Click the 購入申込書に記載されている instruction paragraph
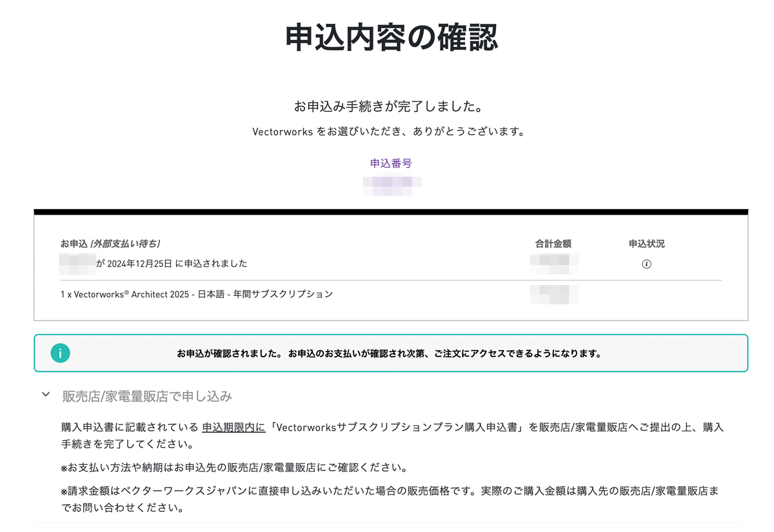 tap(392, 436)
